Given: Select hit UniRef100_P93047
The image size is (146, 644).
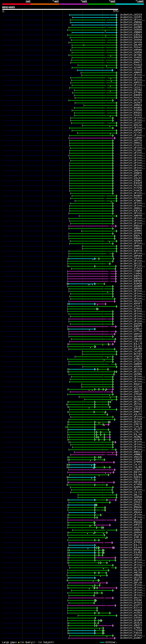Looking at the screenshot, I should (131, 48).
